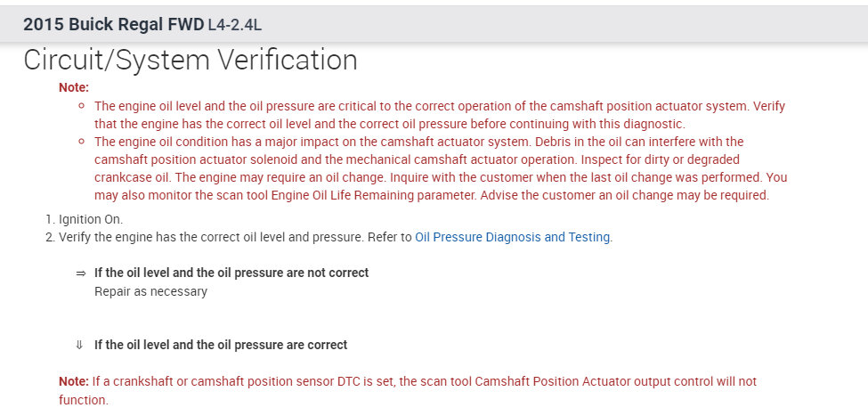The height and width of the screenshot is (416, 868).
Task: Click the right arrow beside oil pressure not correct
Action: pos(80,273)
